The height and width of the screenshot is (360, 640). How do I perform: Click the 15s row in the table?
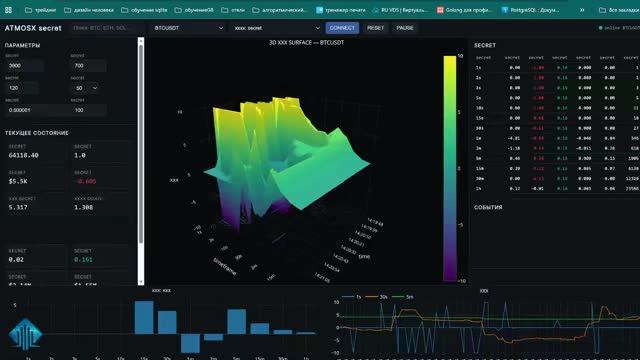pos(556,118)
